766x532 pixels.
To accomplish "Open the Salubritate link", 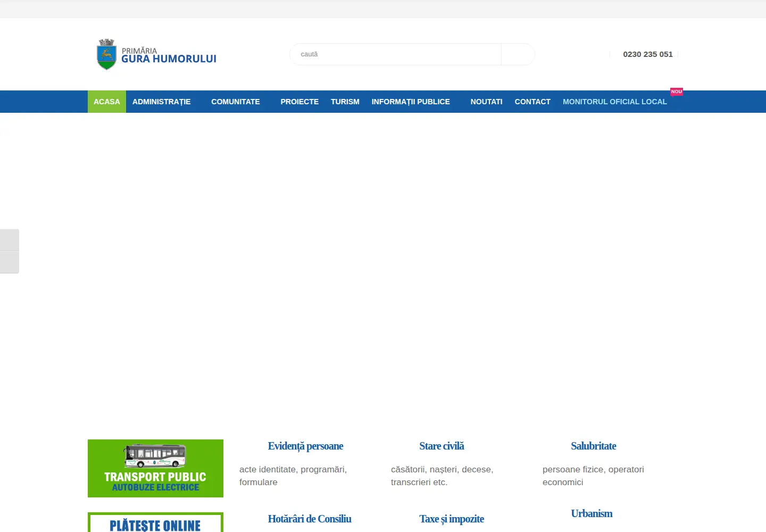I will point(594,446).
